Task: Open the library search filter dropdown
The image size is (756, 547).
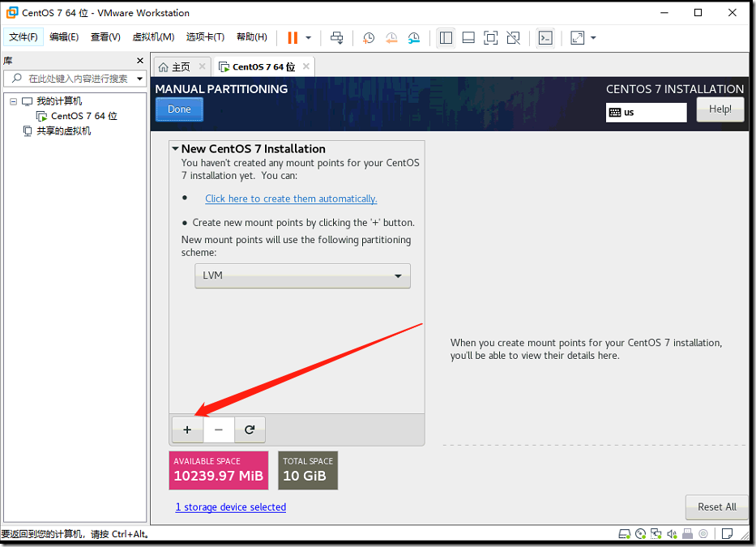Action: (x=140, y=79)
